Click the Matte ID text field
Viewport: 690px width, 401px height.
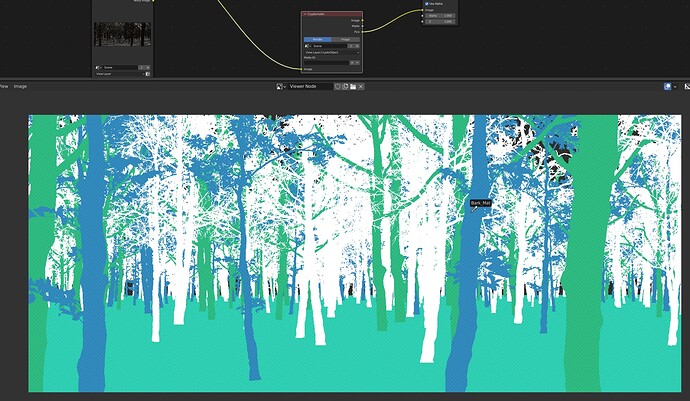coord(326,63)
